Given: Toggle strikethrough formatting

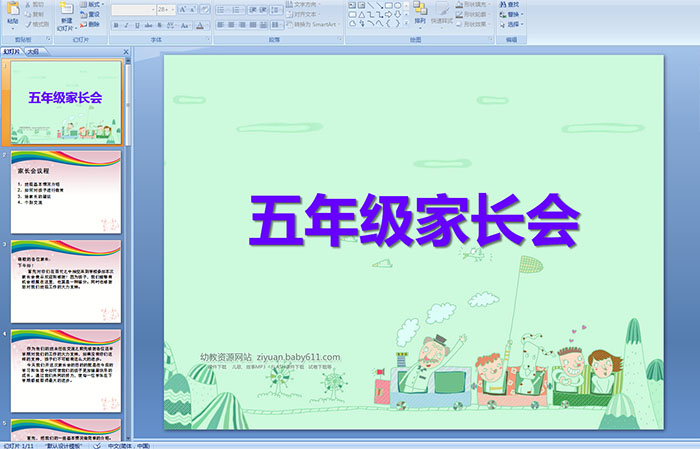Looking at the screenshot, I should [148, 25].
